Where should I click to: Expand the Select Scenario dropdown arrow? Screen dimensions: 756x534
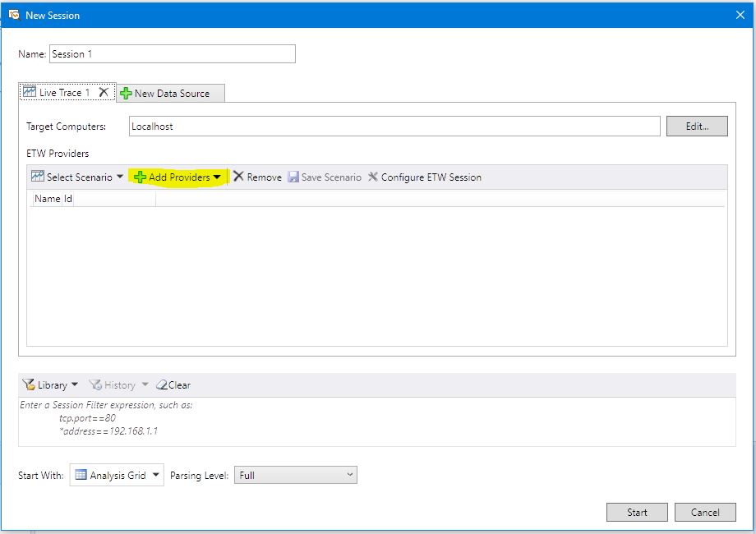[120, 177]
